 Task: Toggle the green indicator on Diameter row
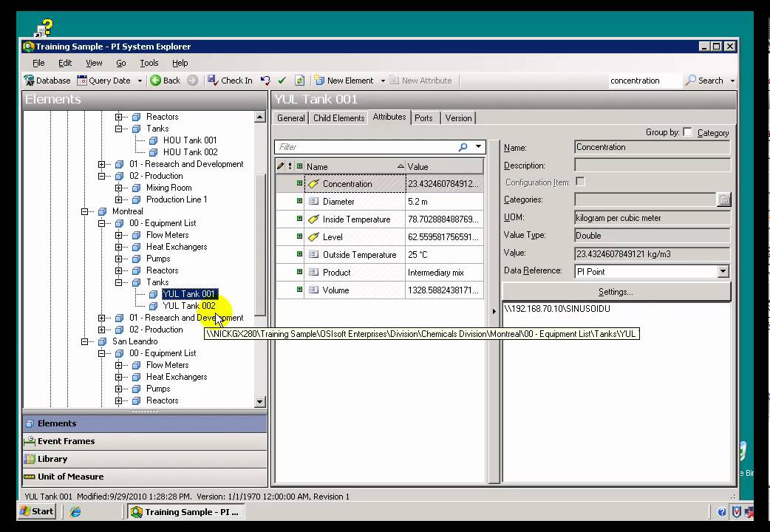299,201
